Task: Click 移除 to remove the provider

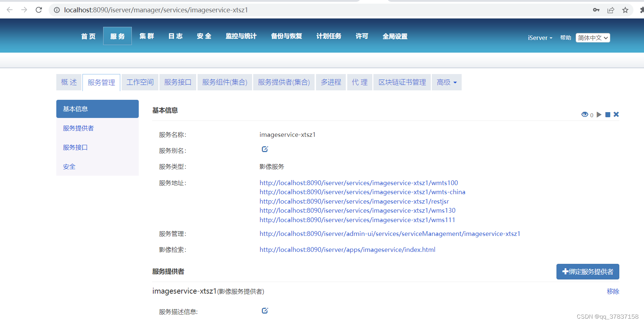Action: (x=613, y=291)
